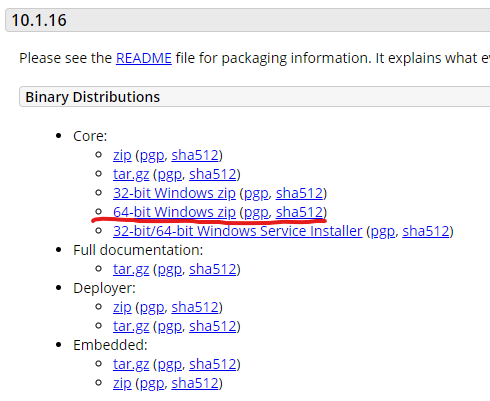This screenshot has height=401, width=490.
Task: Open Deployer zip pgp signature
Action: [x=152, y=308]
